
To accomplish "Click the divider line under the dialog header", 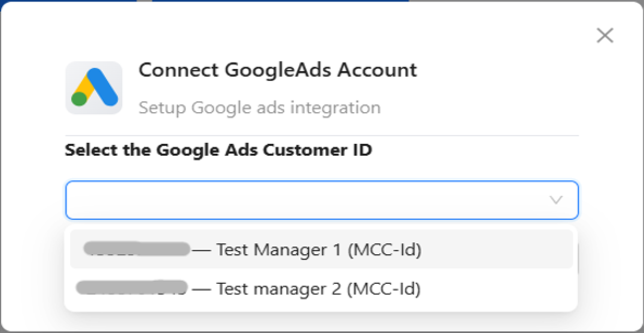I will click(x=321, y=135).
